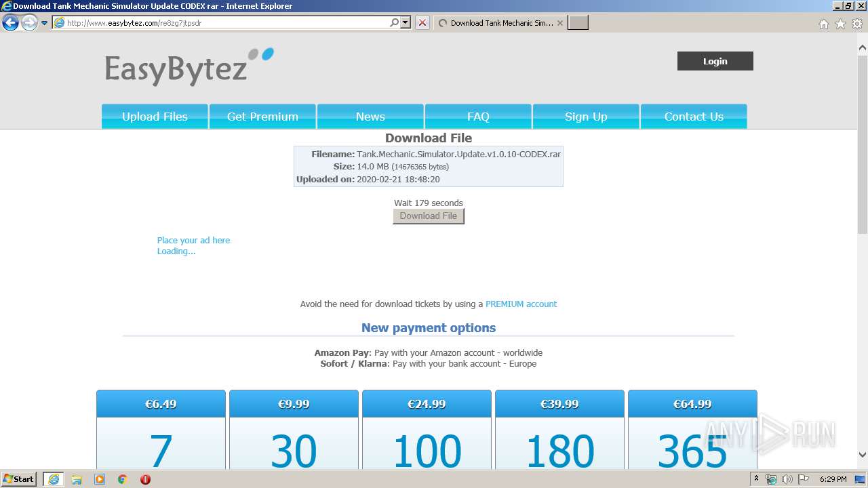Image resolution: width=868 pixels, height=488 pixels.
Task: Select the €39.99 180-day plan header
Action: 559,404
